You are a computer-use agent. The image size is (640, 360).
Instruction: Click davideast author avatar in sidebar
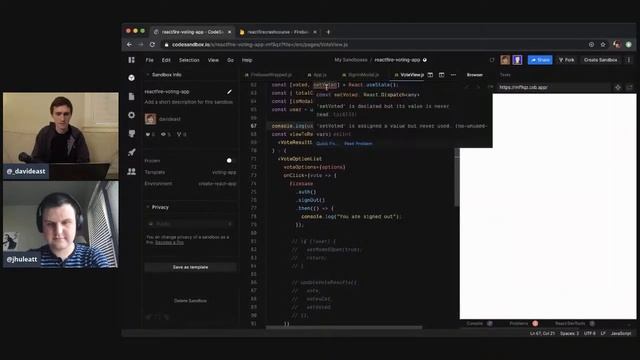[x=150, y=119]
